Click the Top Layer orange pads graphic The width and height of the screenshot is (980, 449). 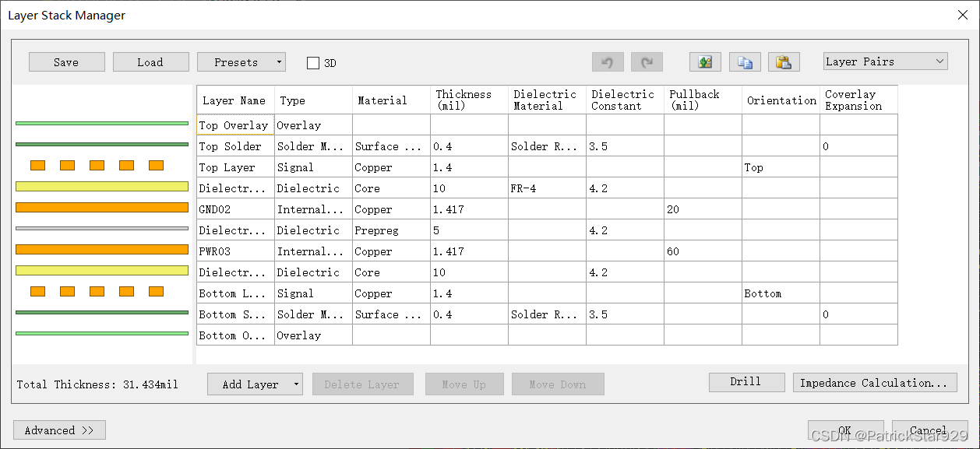coord(97,165)
